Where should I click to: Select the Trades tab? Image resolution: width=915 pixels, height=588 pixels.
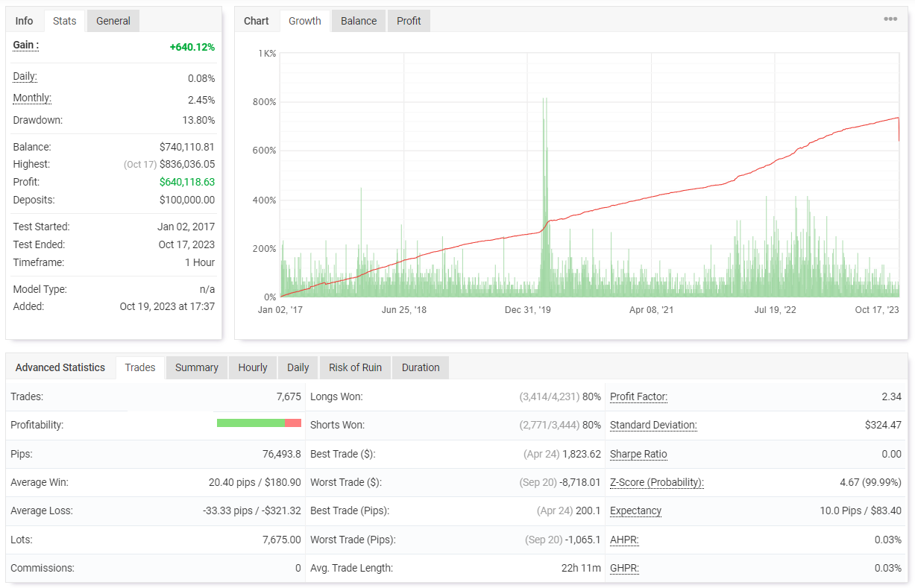click(140, 367)
